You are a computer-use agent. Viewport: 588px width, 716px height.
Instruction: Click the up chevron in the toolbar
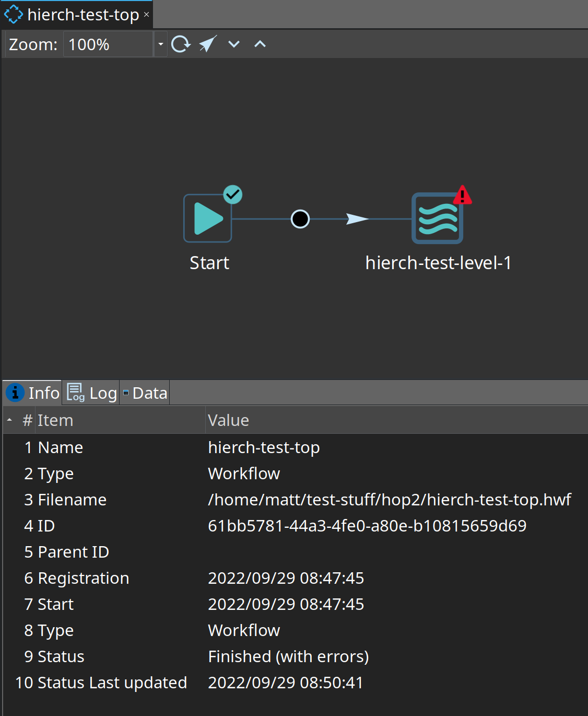[x=260, y=44]
